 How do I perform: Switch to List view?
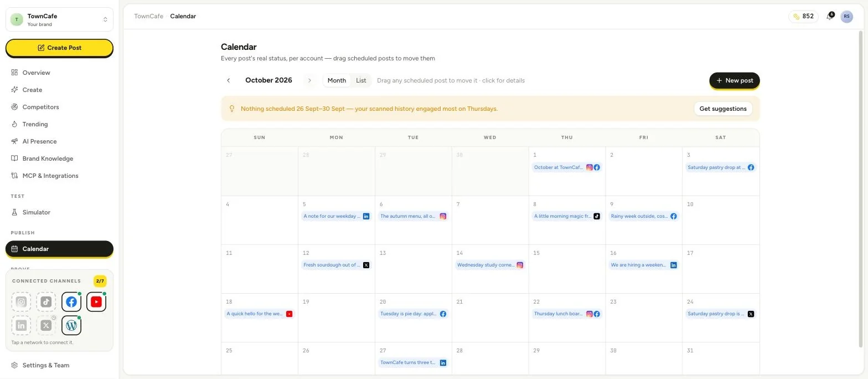361,80
